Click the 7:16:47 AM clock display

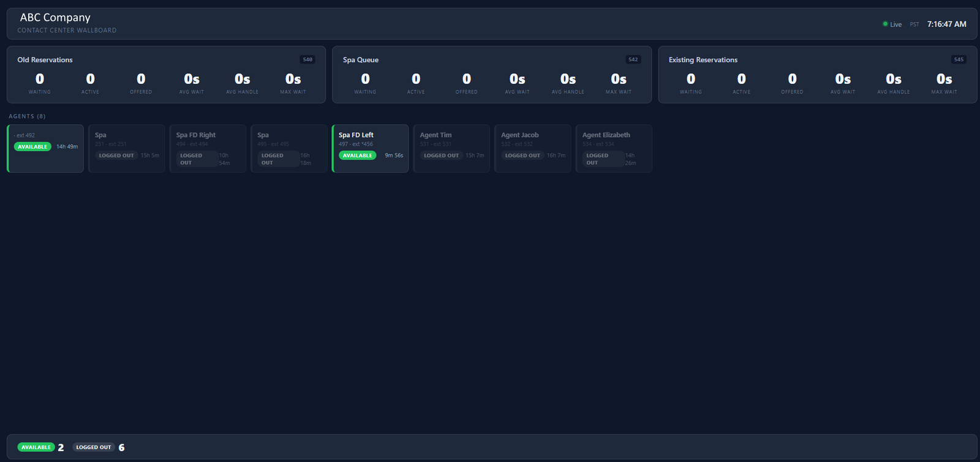click(946, 24)
